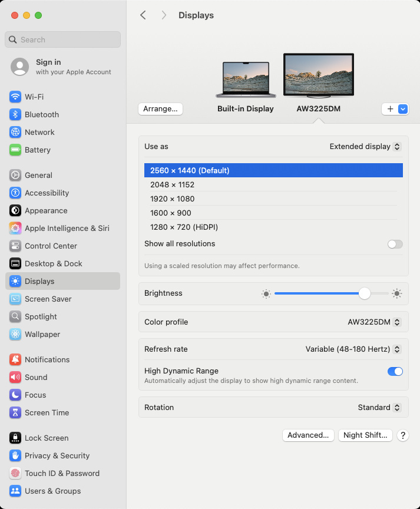
Task: Click the Touch ID fingerprint icon
Action: point(15,473)
